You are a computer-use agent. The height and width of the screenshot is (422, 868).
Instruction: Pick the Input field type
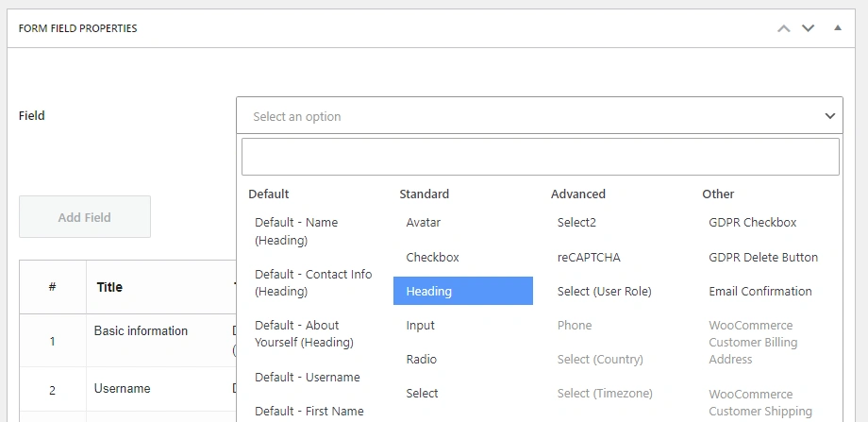click(421, 325)
